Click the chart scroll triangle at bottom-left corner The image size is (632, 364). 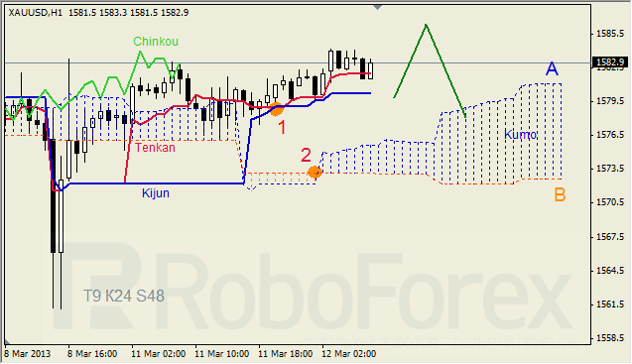[7, 341]
